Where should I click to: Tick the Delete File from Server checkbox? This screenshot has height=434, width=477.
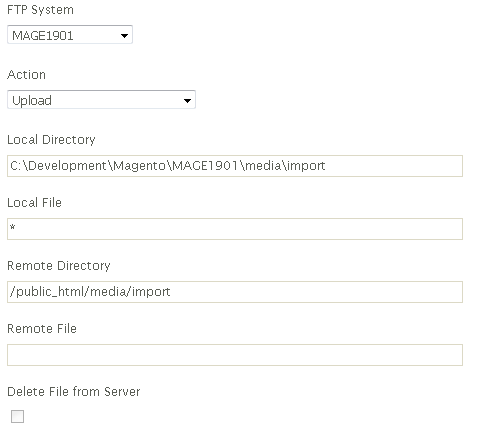[17, 416]
